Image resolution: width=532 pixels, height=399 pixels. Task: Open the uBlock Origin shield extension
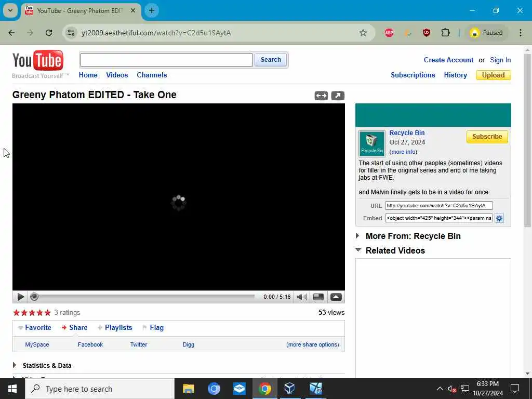pyautogui.click(x=427, y=33)
